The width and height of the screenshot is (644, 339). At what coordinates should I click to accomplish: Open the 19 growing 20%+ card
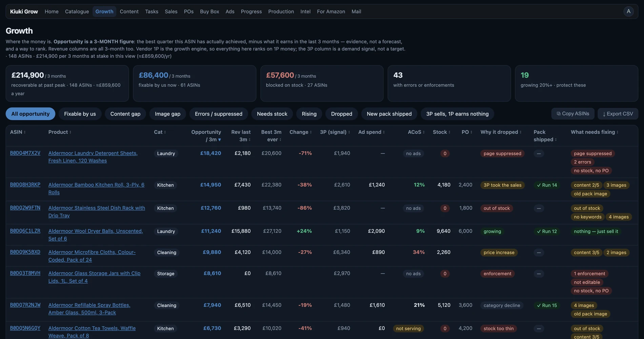pyautogui.click(x=577, y=83)
